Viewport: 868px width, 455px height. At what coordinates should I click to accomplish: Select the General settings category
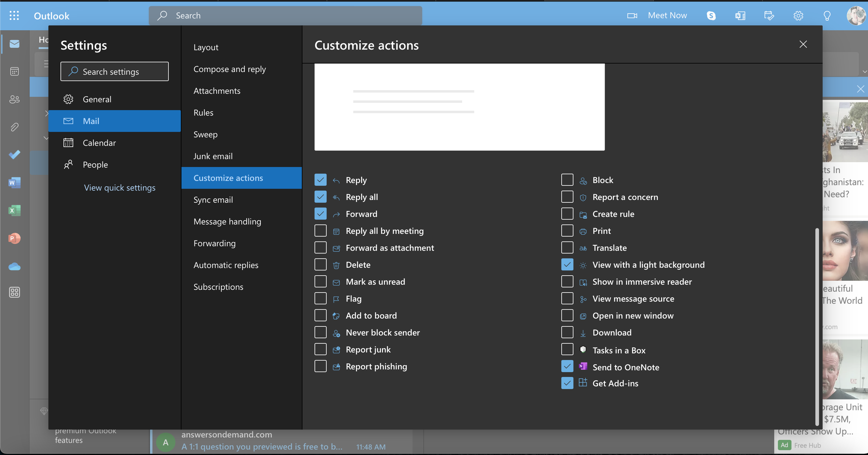[x=115, y=99]
